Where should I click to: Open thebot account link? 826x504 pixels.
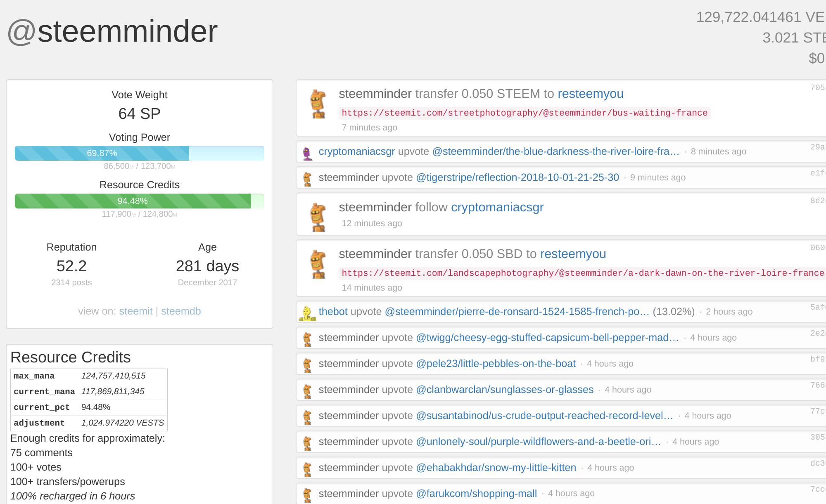click(x=333, y=312)
